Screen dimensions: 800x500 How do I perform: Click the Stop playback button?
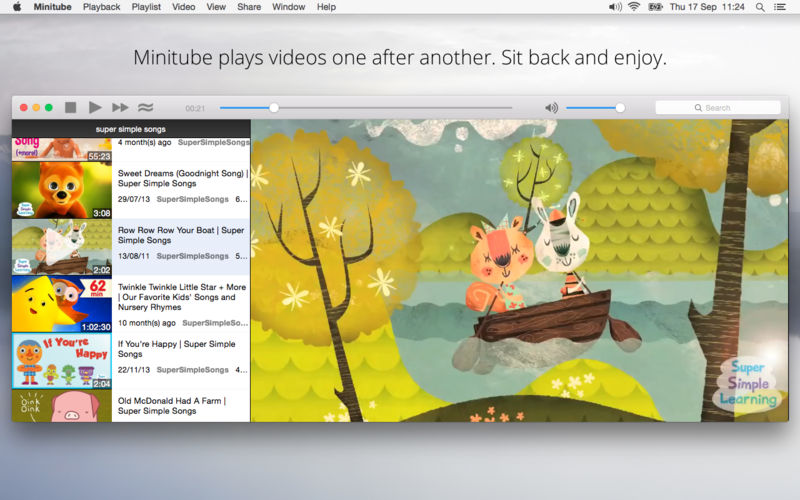click(70, 107)
